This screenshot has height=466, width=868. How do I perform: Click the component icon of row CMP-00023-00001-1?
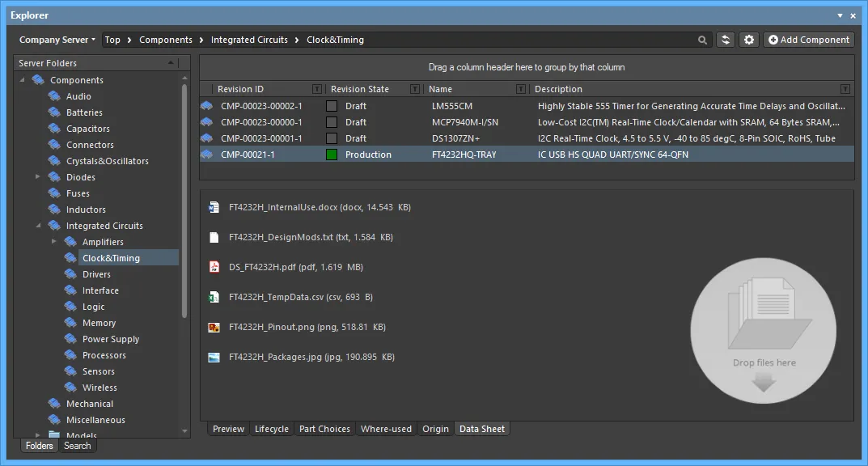point(206,138)
